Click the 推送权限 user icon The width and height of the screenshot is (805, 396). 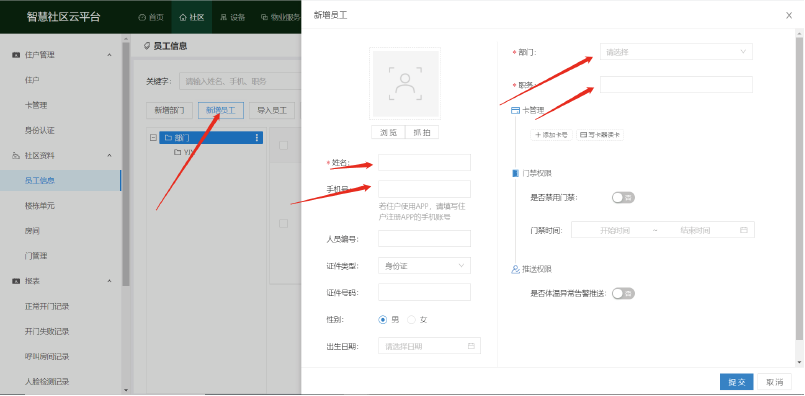pos(515,269)
